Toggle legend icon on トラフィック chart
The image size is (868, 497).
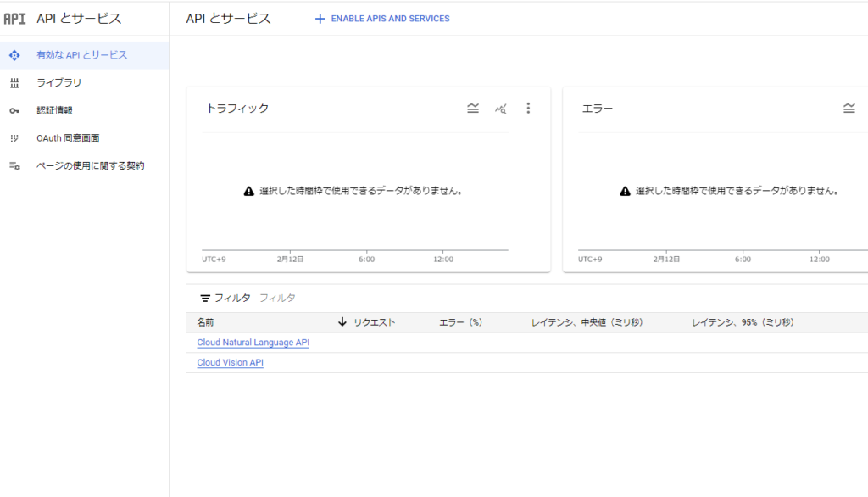click(473, 108)
